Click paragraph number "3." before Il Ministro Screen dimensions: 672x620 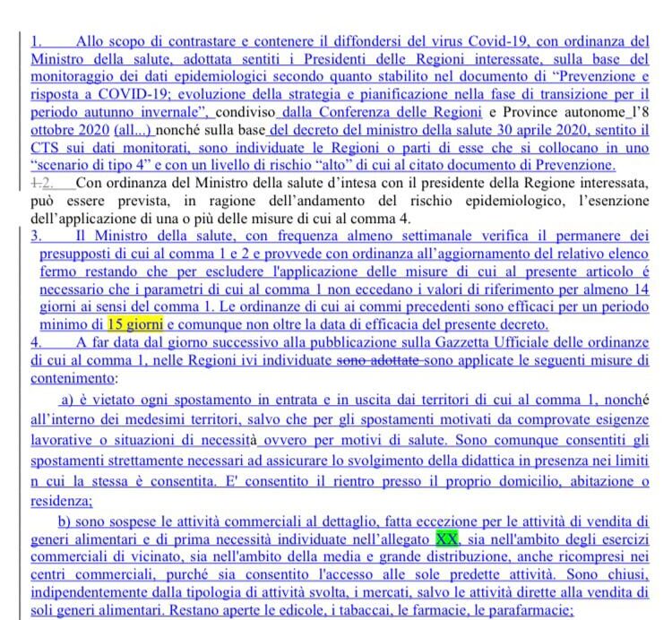pos(36,236)
